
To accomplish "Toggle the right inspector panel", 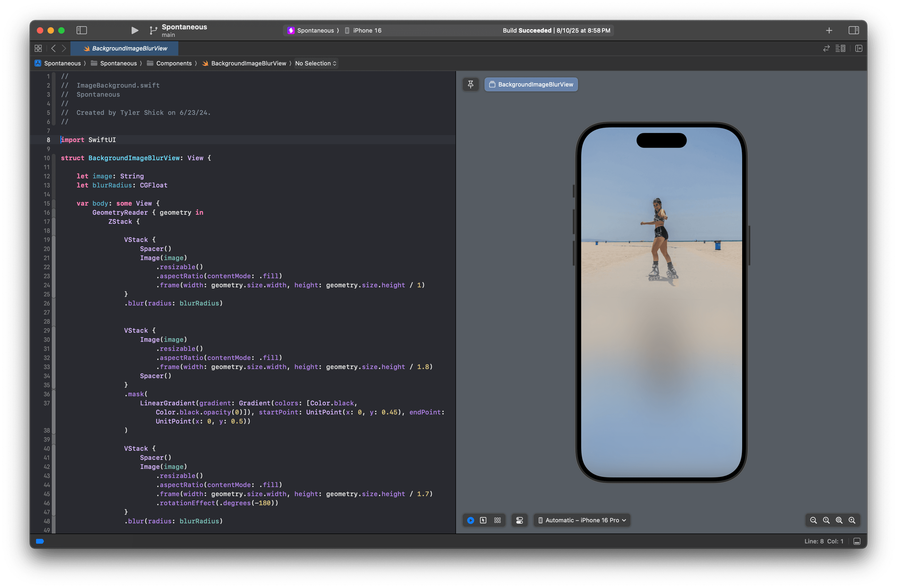I will (853, 30).
